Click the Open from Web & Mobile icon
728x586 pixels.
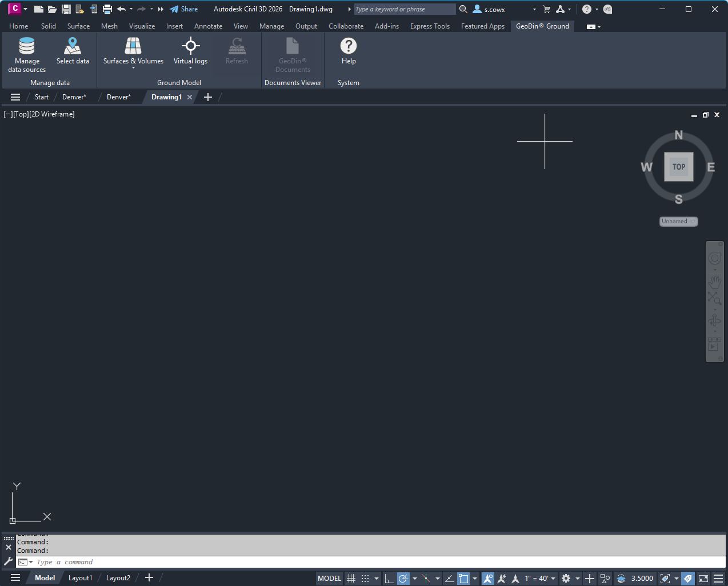[79, 9]
